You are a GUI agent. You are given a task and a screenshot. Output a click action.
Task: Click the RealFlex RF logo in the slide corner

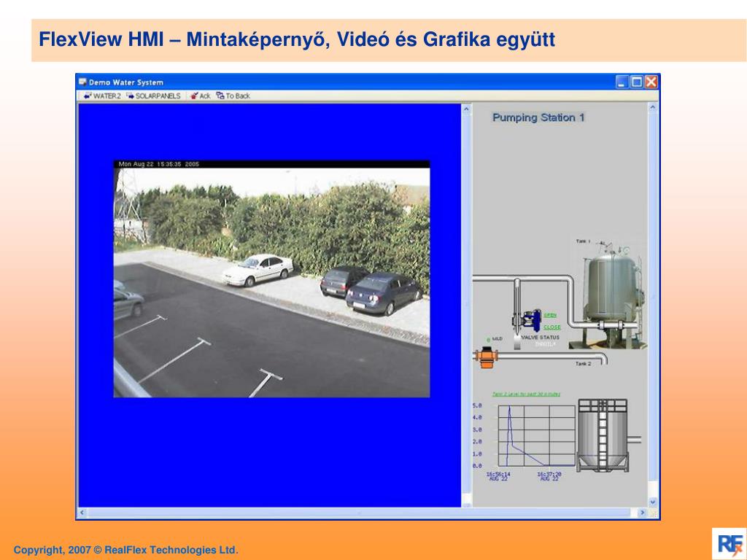coord(729,544)
